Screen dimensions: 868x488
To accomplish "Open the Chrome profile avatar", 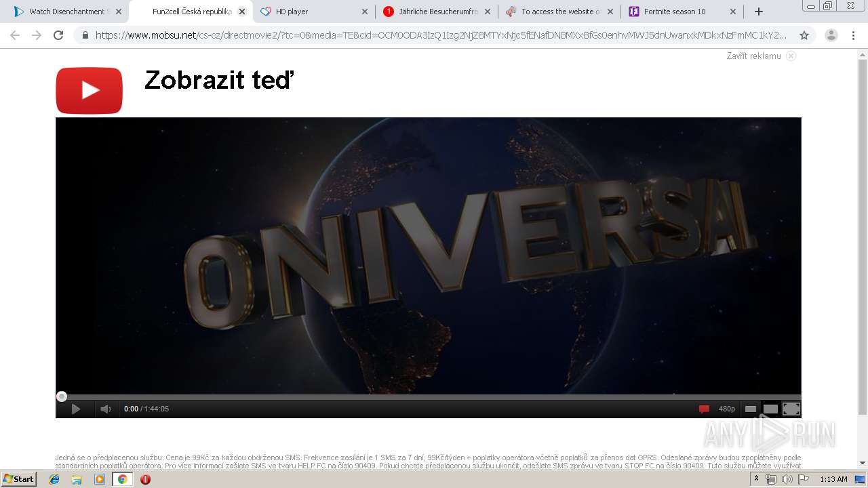I will tap(831, 35).
